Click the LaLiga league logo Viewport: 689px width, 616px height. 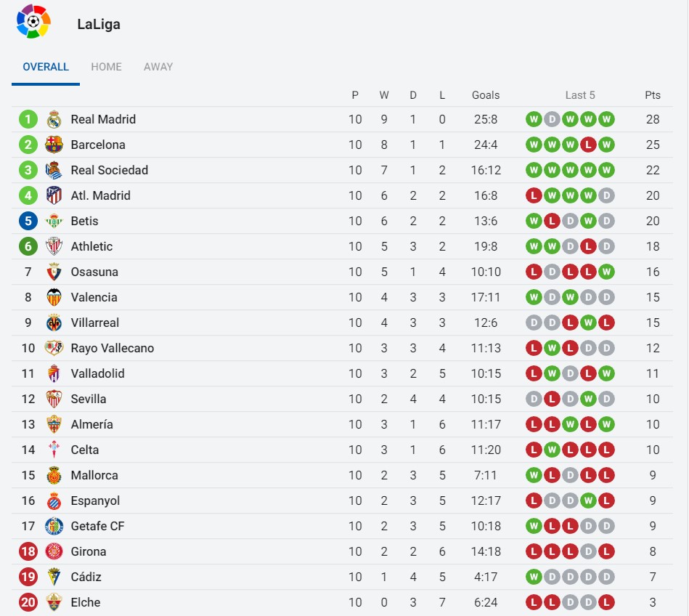click(33, 22)
